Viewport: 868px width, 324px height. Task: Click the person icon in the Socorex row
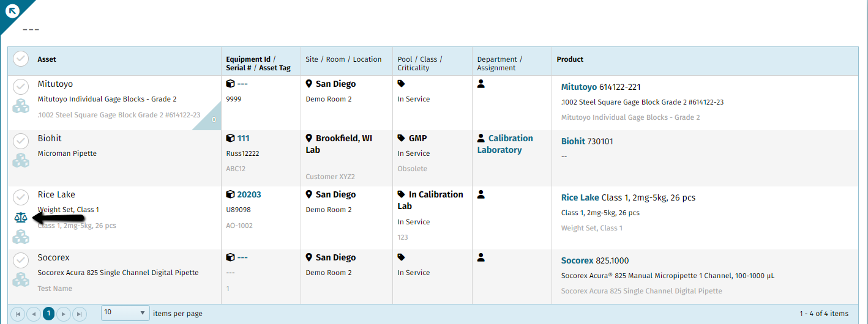tap(481, 257)
